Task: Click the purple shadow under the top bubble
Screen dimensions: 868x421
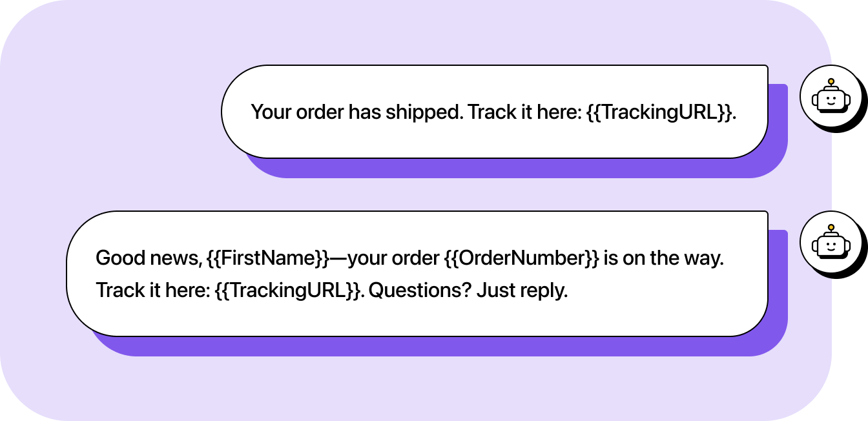Action: [517, 168]
